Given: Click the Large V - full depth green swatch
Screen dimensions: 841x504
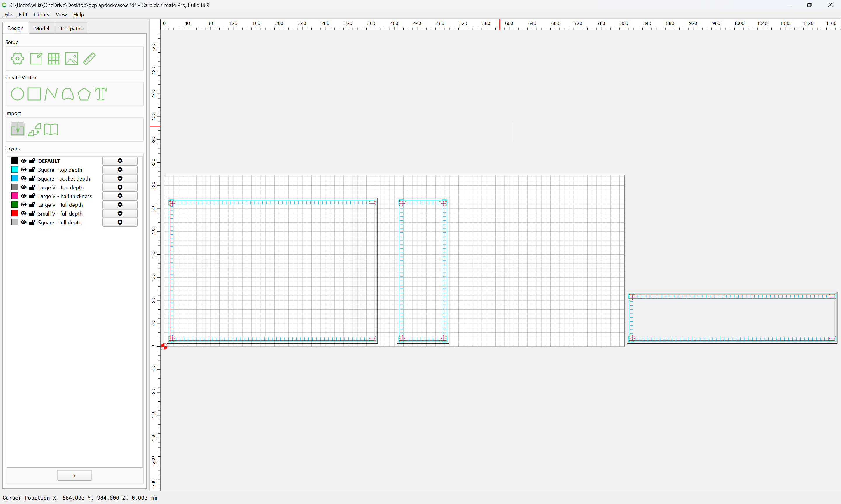Looking at the screenshot, I should (15, 204).
